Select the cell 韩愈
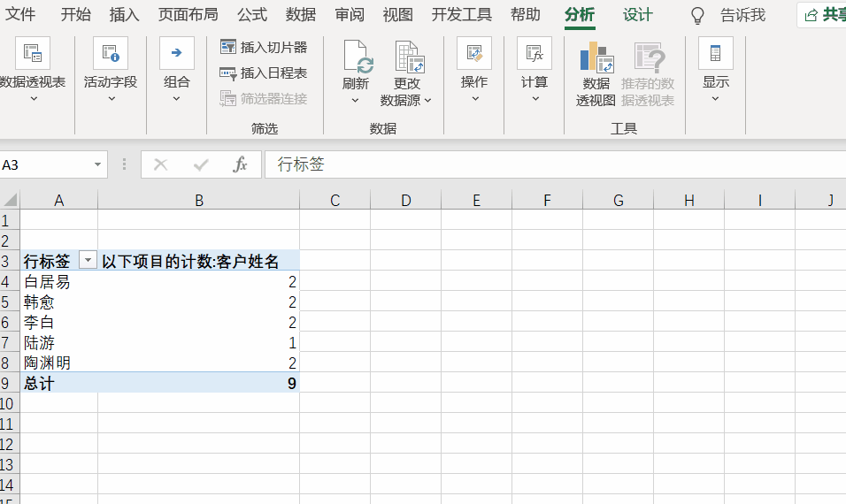846x504 pixels. coord(58,302)
